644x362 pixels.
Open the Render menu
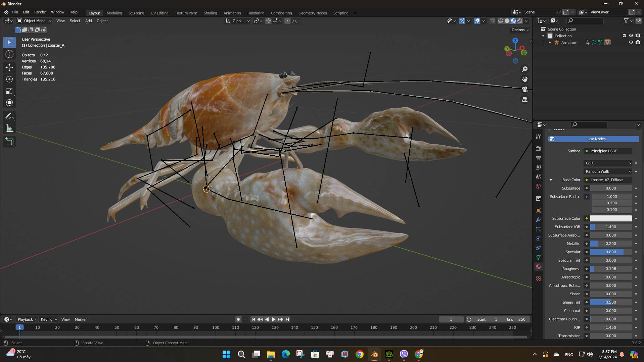40,12
